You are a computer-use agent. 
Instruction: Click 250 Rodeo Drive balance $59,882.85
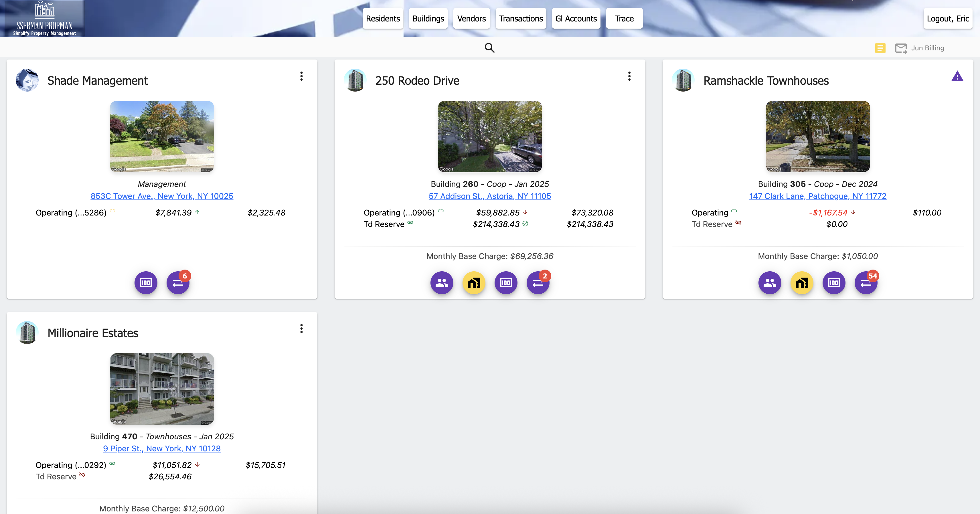click(x=498, y=213)
